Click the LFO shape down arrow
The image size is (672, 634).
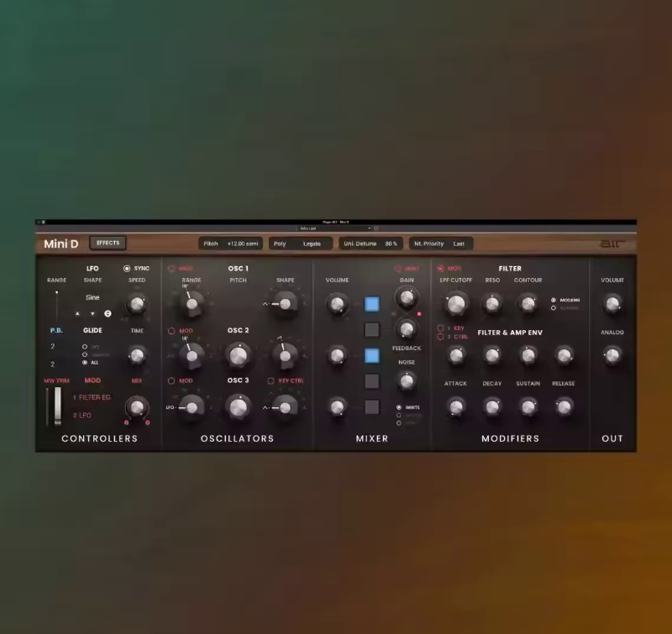92,313
